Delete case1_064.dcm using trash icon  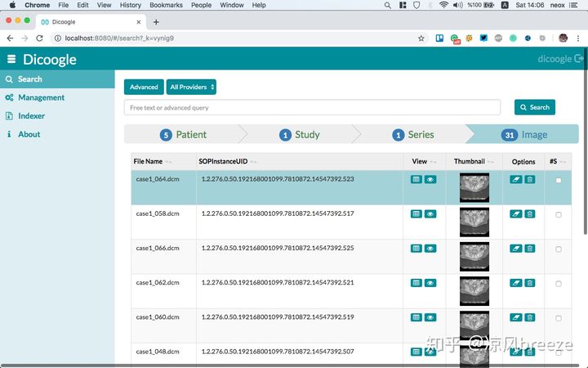(x=529, y=179)
